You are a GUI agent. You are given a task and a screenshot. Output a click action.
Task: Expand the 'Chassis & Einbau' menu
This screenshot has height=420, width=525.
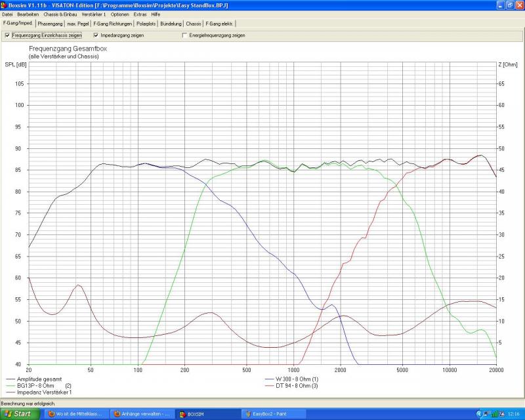[x=60, y=14]
